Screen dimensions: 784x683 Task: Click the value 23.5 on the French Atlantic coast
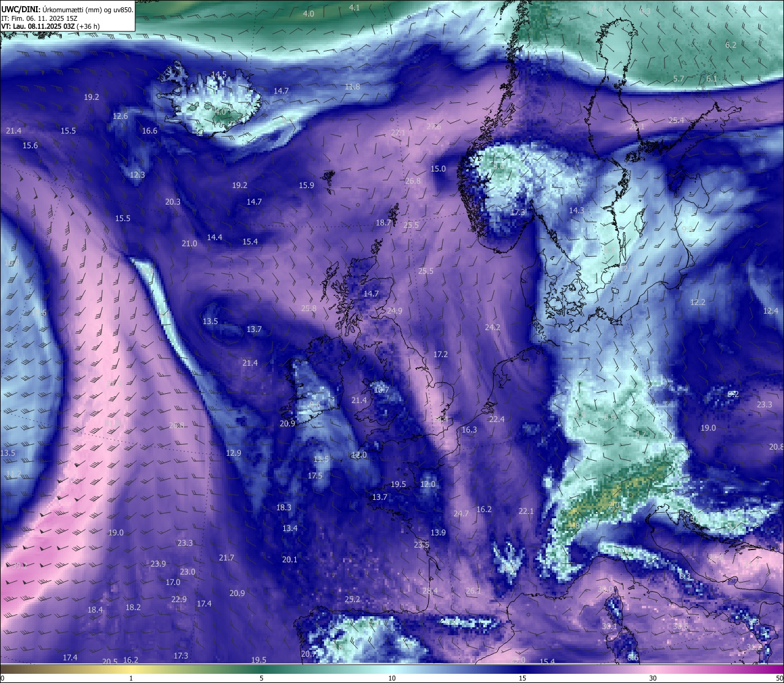421,545
